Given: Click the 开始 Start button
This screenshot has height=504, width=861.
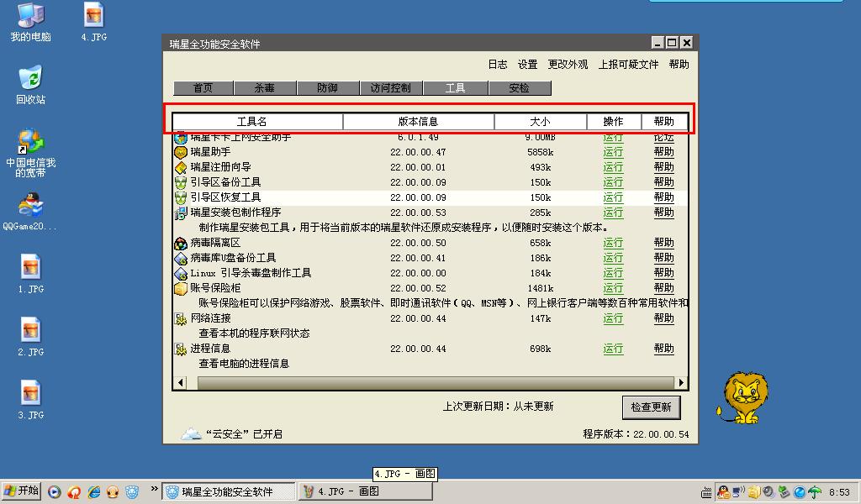Looking at the screenshot, I should click(x=21, y=491).
